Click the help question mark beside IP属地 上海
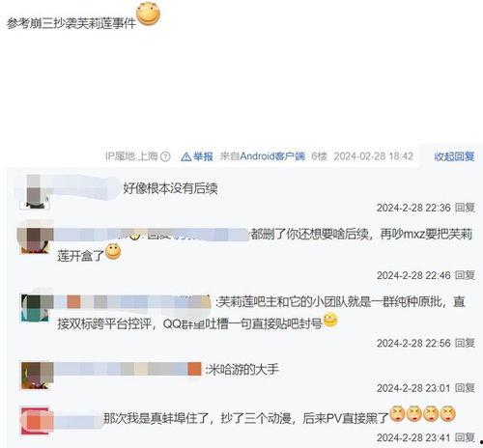This screenshot has height=448, width=483. coord(165,156)
